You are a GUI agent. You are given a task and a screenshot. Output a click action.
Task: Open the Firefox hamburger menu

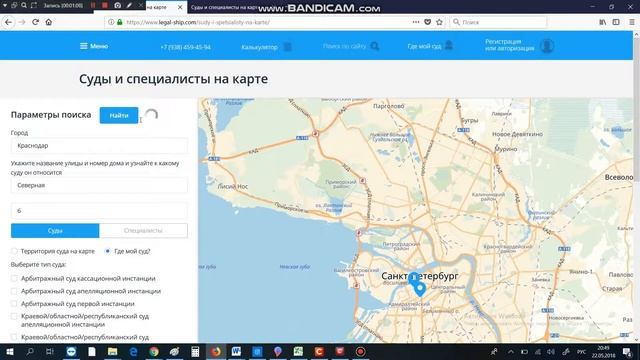pyautogui.click(x=631, y=22)
